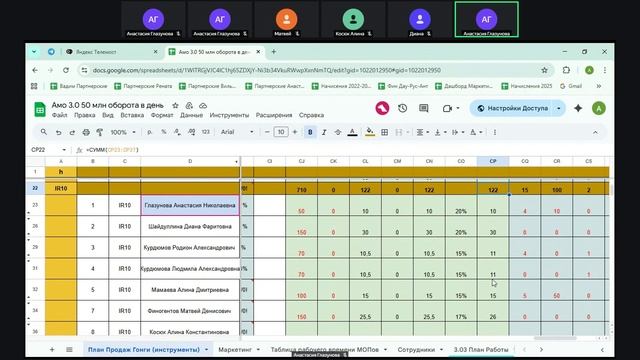640x360 pixels.
Task: Open the zoom 100% dropdown
Action: pyautogui.click(x=122, y=132)
